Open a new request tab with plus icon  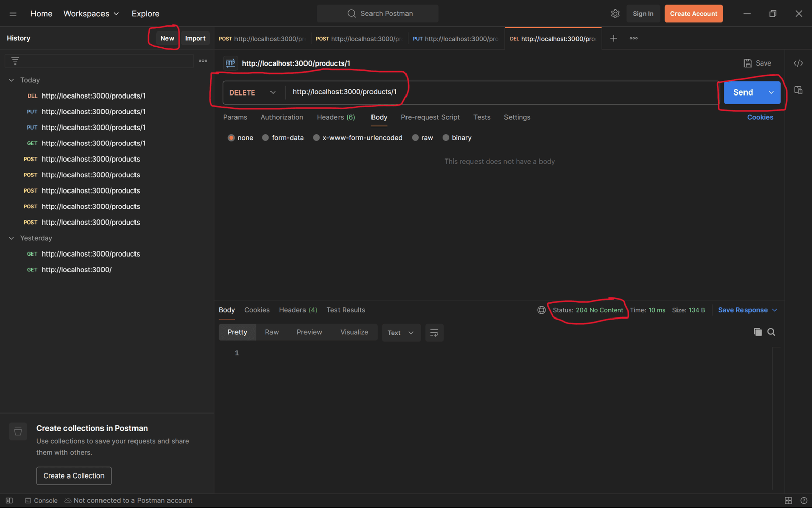pyautogui.click(x=613, y=38)
